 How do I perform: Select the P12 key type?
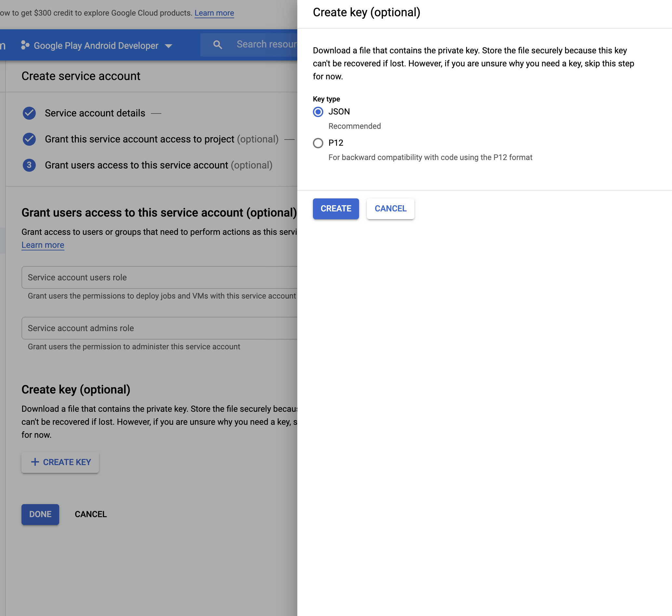tap(318, 143)
